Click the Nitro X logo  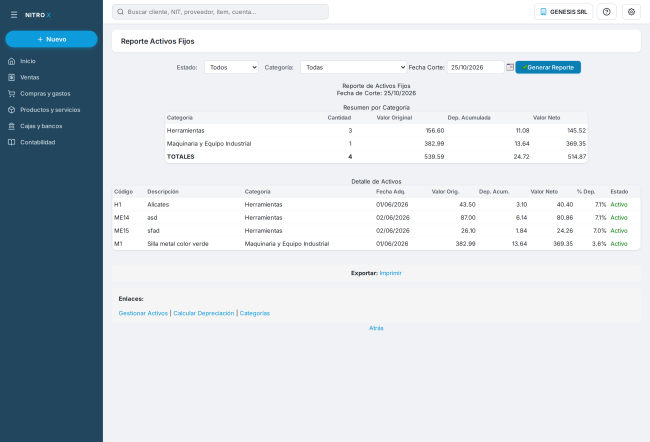click(x=38, y=15)
